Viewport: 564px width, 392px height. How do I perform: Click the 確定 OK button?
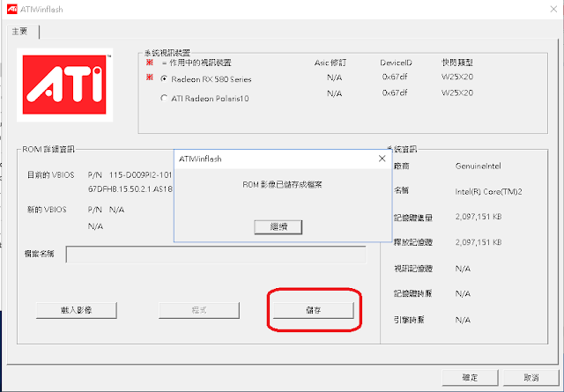pyautogui.click(x=470, y=377)
